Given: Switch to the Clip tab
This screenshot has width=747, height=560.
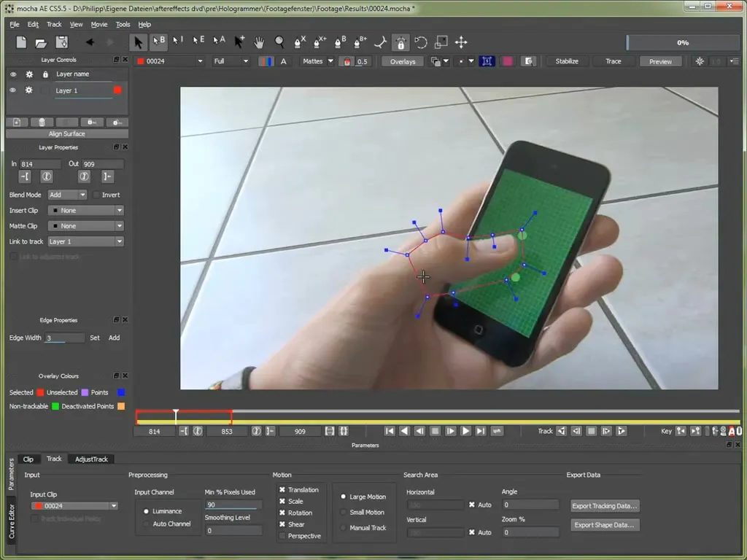Looking at the screenshot, I should (28, 459).
